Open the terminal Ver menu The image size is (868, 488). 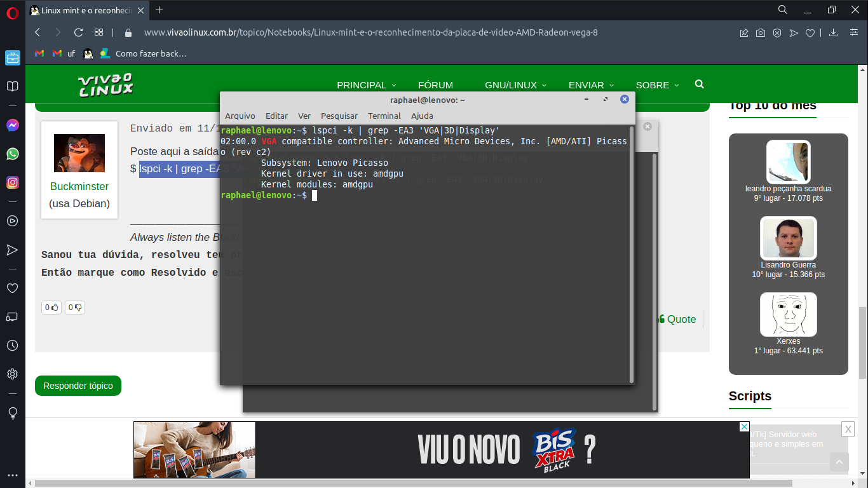tap(304, 116)
